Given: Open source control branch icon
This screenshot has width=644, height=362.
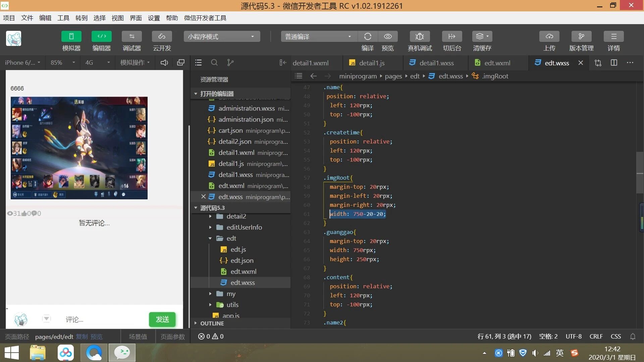Looking at the screenshot, I should [230, 63].
